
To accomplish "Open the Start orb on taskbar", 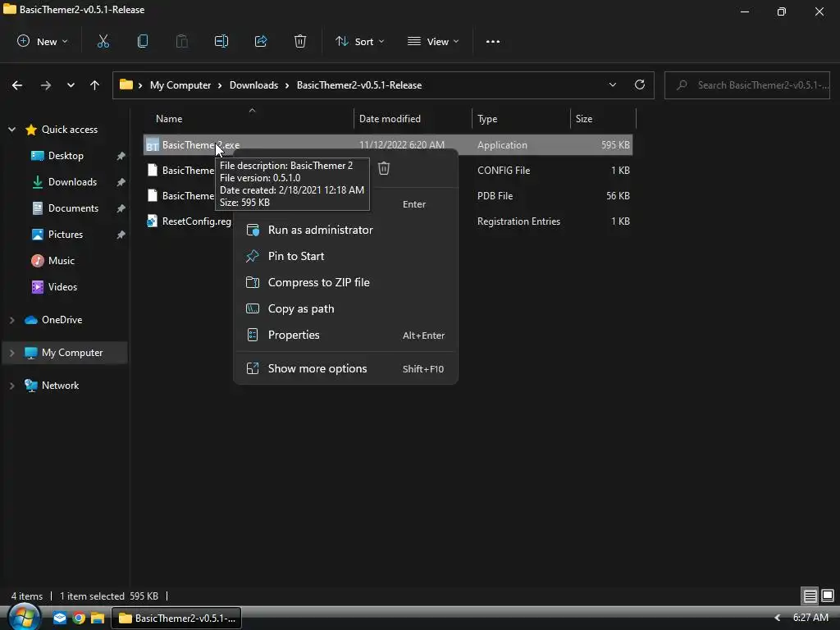I will (24, 617).
